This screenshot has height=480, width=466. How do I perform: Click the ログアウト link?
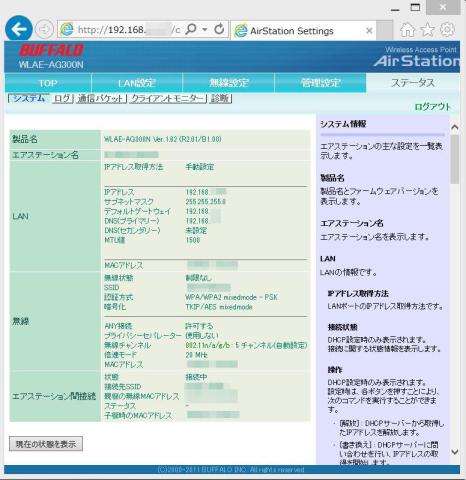coord(432,107)
